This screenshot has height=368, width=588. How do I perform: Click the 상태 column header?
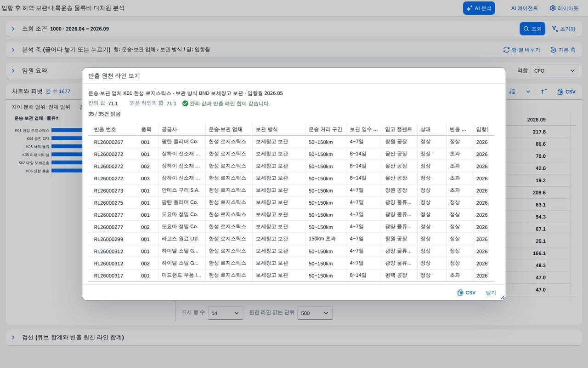pos(432,129)
